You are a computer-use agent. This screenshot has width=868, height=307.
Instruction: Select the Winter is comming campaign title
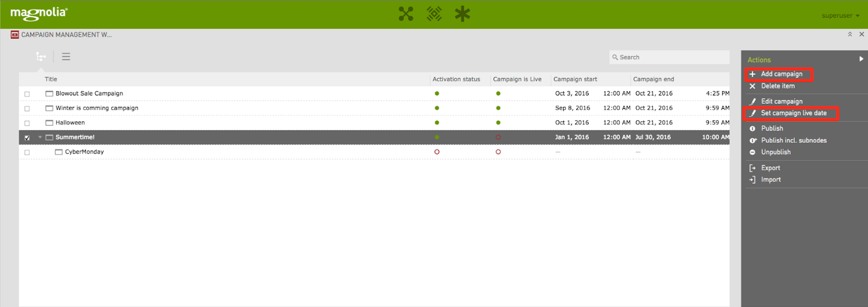[97, 108]
